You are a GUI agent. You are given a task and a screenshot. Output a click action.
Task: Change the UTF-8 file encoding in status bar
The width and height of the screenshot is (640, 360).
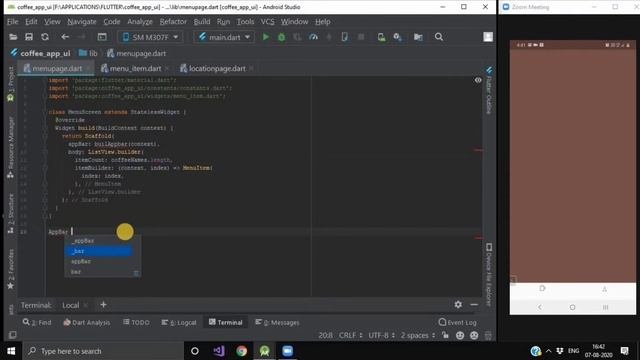click(381, 336)
